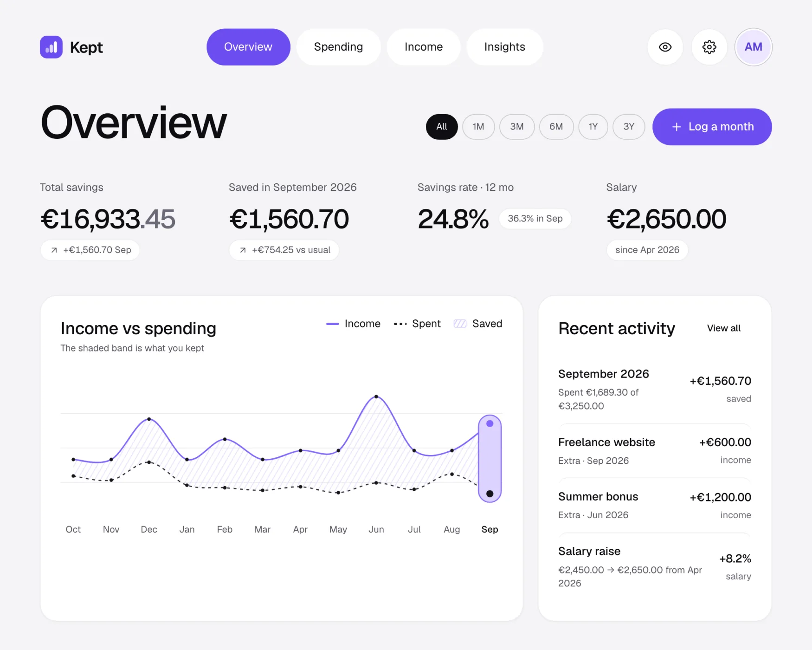Image resolution: width=812 pixels, height=650 pixels.
Task: Click the arrow icon beside +€1,560.70 Sep
Action: (x=54, y=250)
